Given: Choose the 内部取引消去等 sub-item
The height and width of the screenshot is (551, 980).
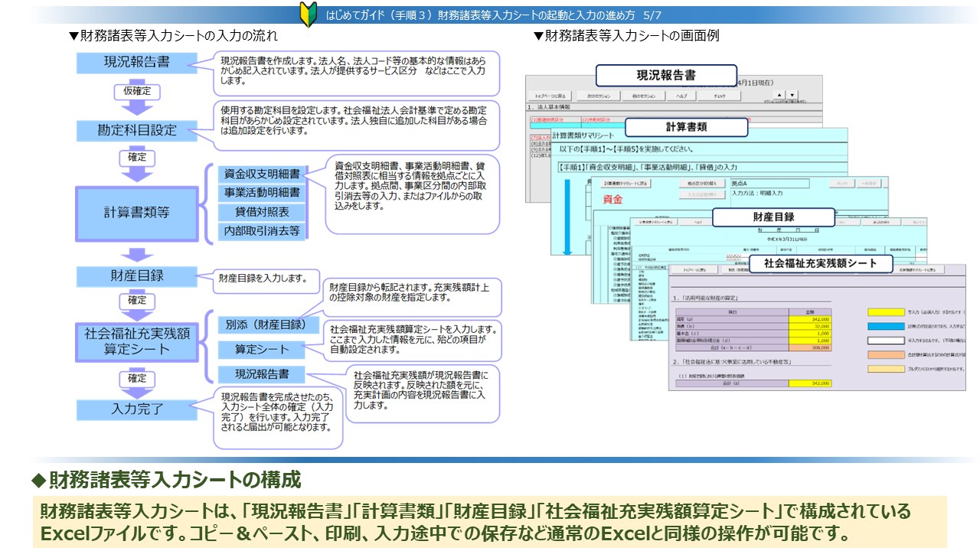Looking at the screenshot, I should 262,230.
